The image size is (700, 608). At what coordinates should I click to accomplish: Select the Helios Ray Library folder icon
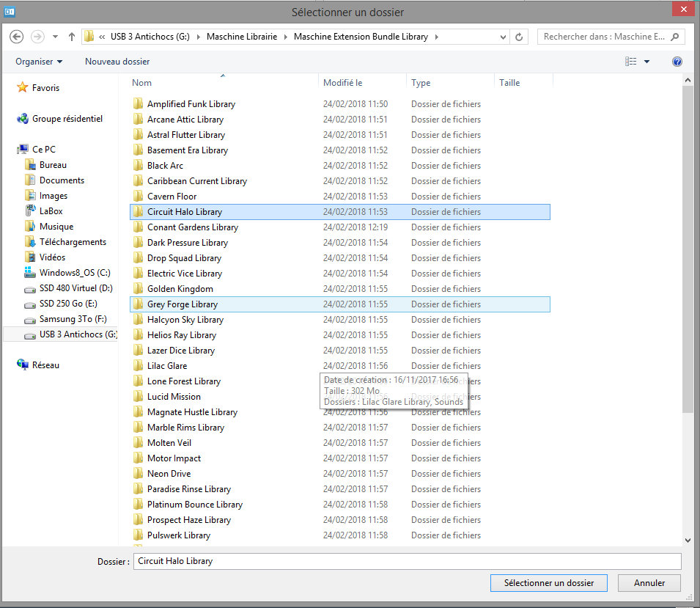tap(138, 335)
